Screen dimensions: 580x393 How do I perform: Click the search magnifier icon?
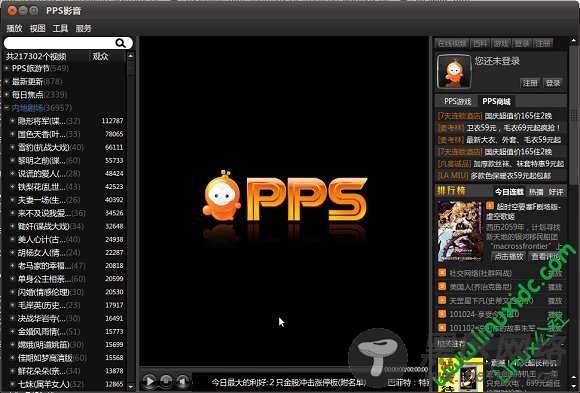point(120,43)
